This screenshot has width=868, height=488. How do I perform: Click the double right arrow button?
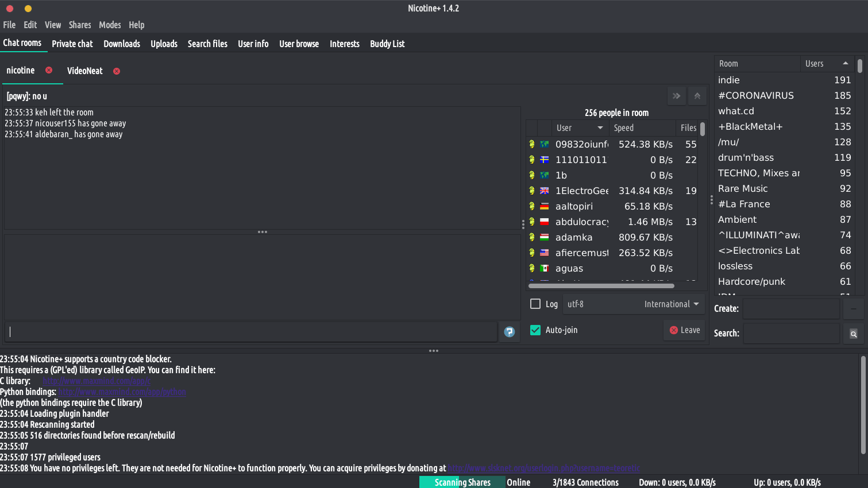[676, 96]
